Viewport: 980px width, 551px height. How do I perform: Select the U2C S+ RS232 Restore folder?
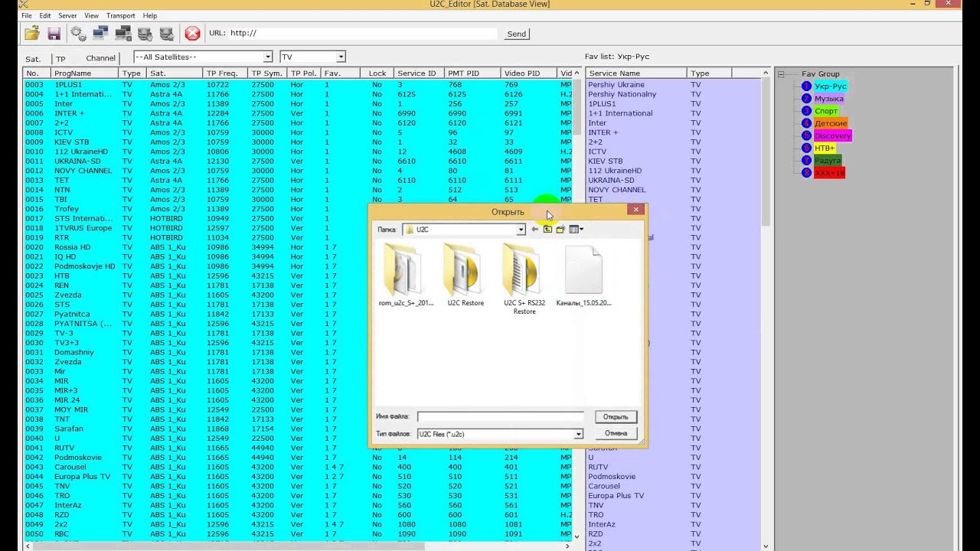(x=524, y=279)
